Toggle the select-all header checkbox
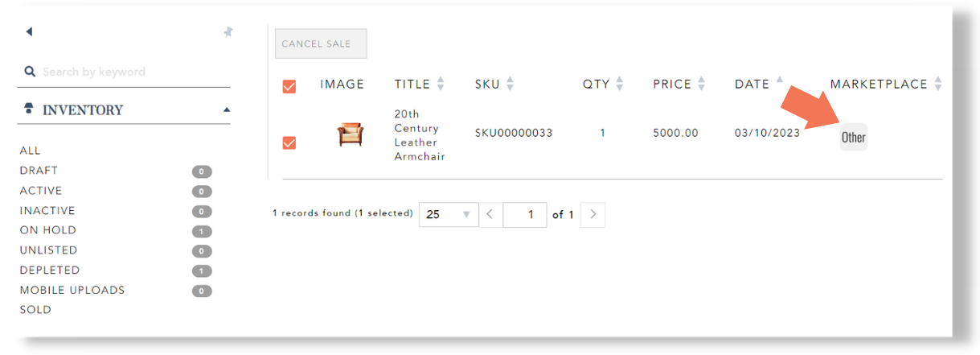 click(x=289, y=86)
